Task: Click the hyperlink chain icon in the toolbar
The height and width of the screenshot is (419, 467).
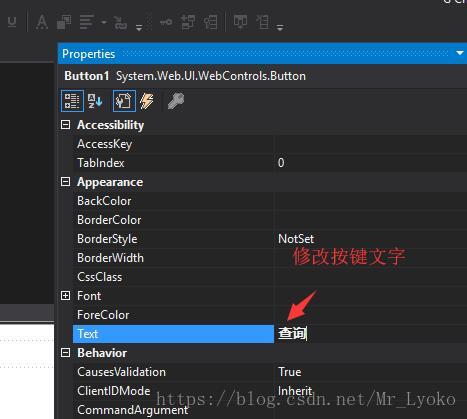Action: pos(120,23)
